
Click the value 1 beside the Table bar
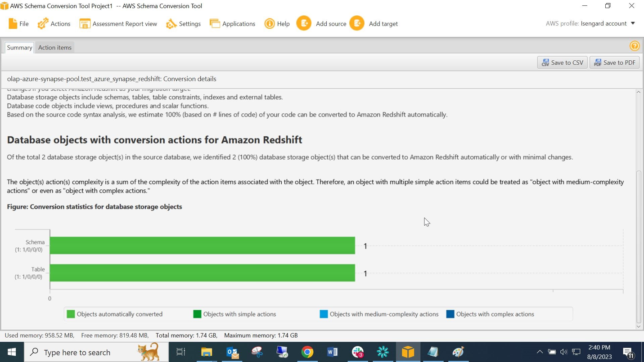click(365, 273)
